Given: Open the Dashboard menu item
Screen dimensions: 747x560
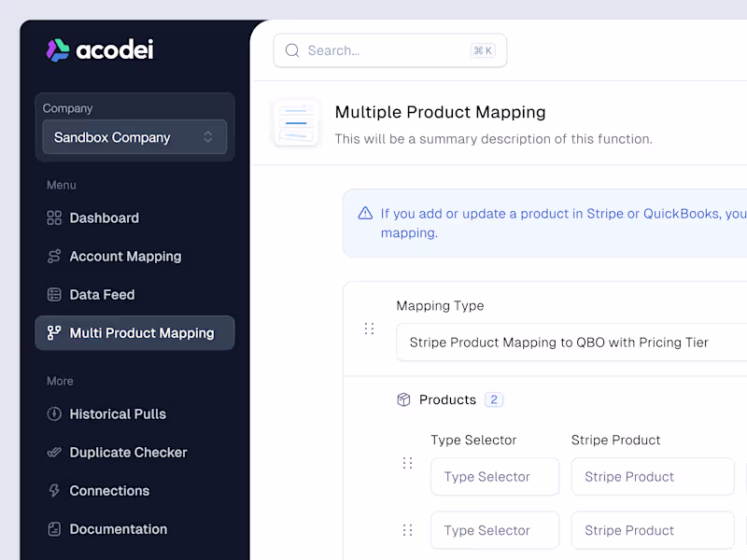Looking at the screenshot, I should tap(105, 218).
